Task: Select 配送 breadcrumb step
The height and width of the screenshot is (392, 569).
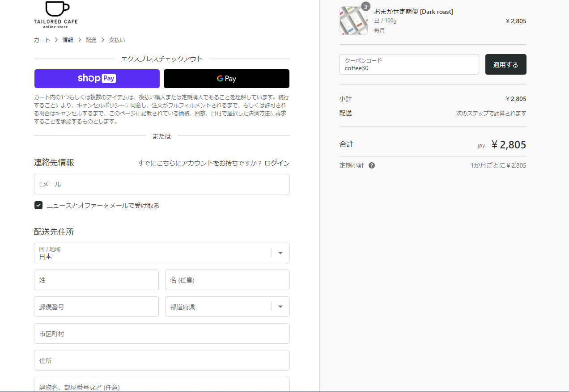Action: tap(91, 40)
